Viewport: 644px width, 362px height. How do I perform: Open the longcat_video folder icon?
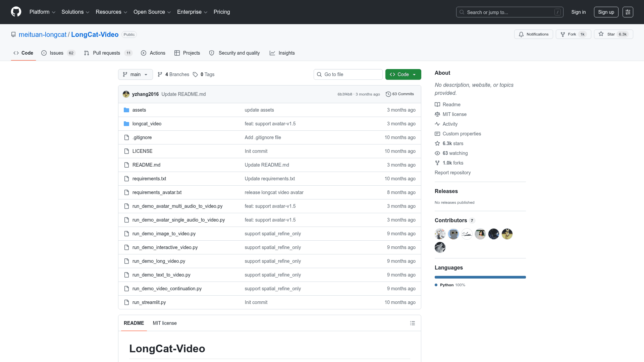[x=126, y=124]
